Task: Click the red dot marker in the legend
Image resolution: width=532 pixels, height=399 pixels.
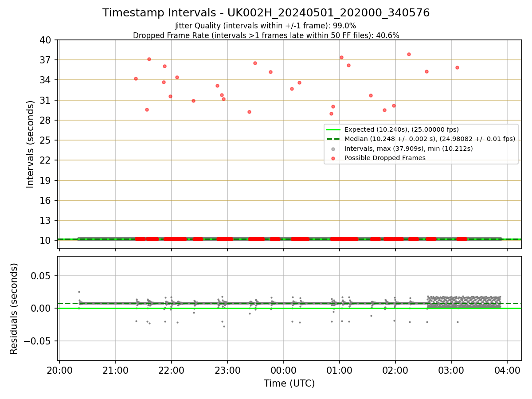Action: [333, 158]
